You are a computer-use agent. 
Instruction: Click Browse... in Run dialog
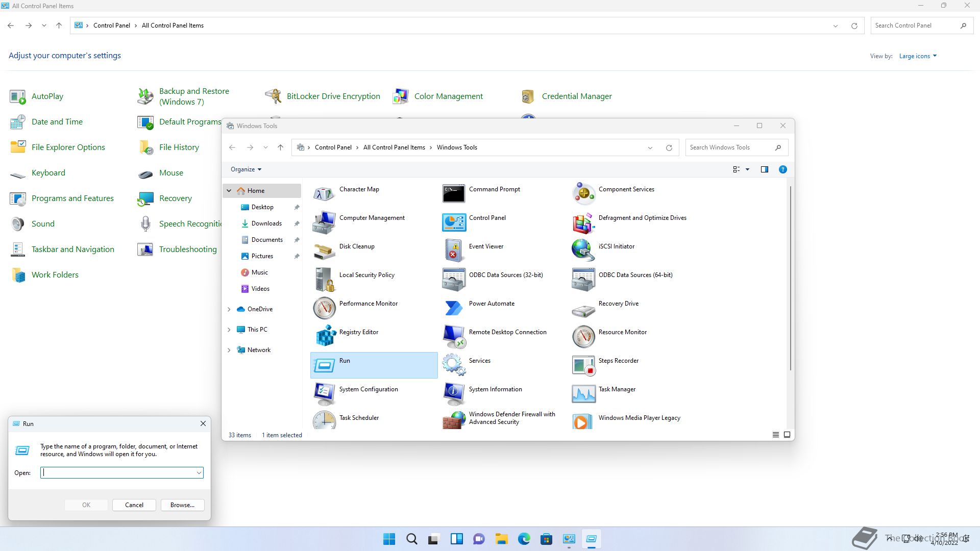(x=182, y=505)
